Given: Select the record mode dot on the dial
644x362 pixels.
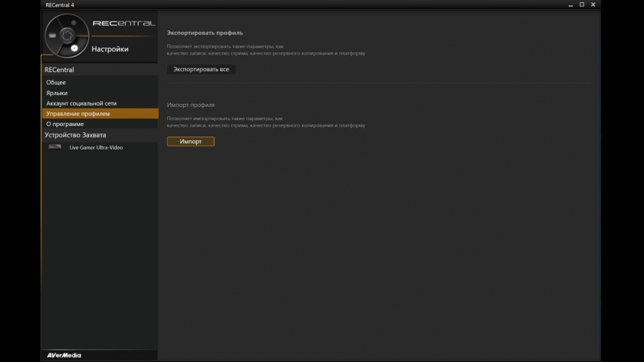Looking at the screenshot, I should coord(74,23).
